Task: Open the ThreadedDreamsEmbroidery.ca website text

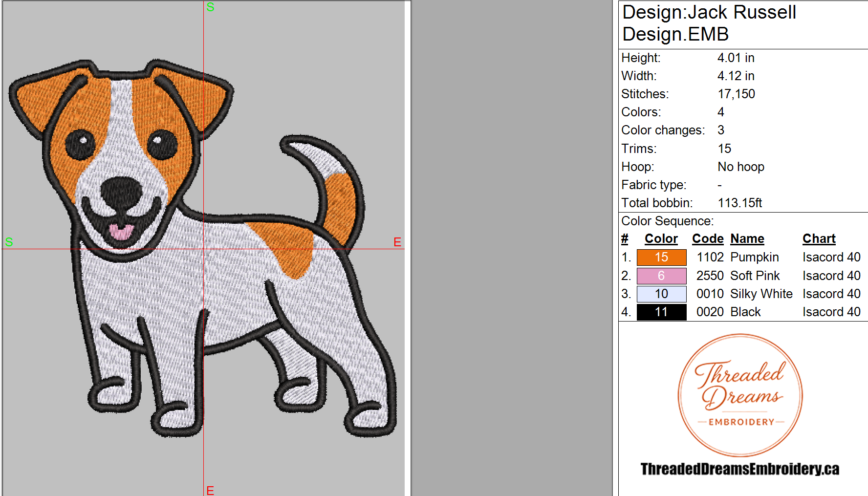Action: pyautogui.click(x=740, y=469)
